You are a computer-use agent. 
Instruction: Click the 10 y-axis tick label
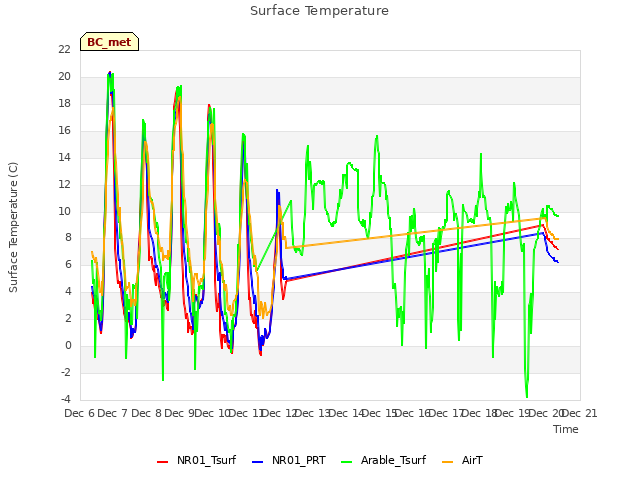coord(64,211)
